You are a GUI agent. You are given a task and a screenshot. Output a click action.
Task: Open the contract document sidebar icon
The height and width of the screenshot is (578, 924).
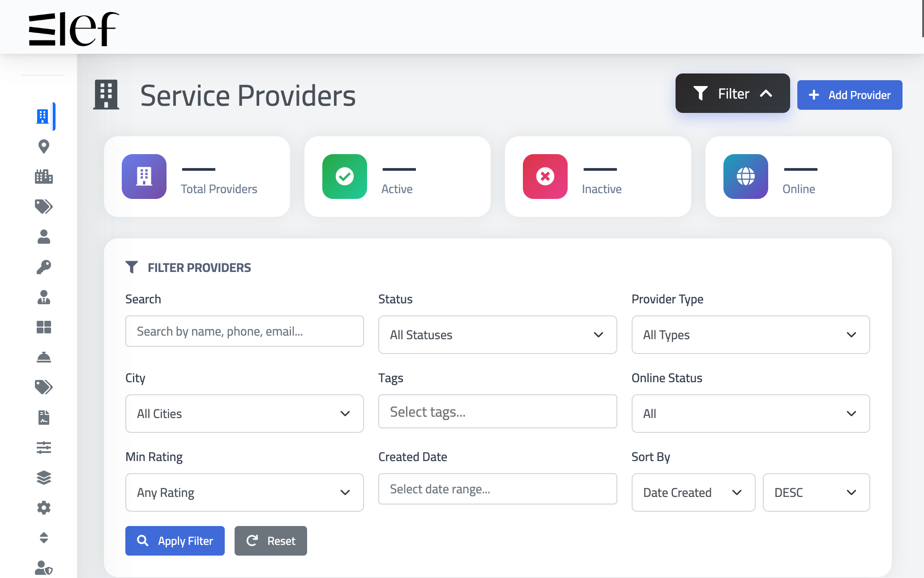pos(43,417)
